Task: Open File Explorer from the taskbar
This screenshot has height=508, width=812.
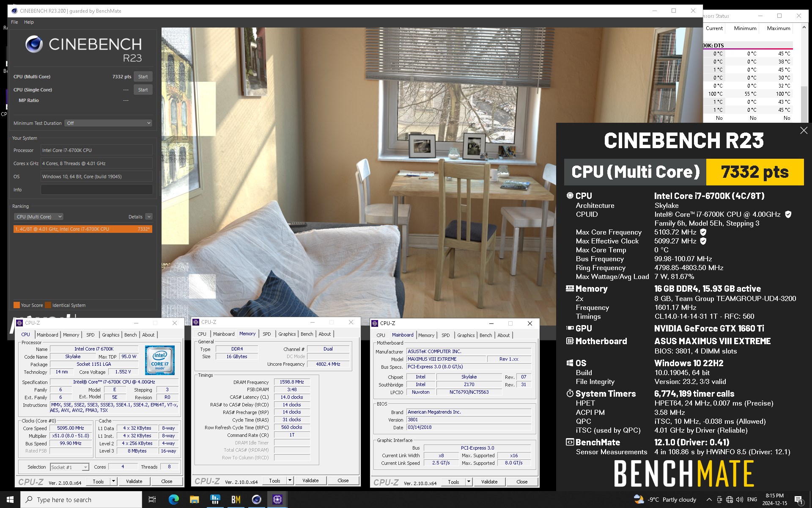Action: [194, 500]
